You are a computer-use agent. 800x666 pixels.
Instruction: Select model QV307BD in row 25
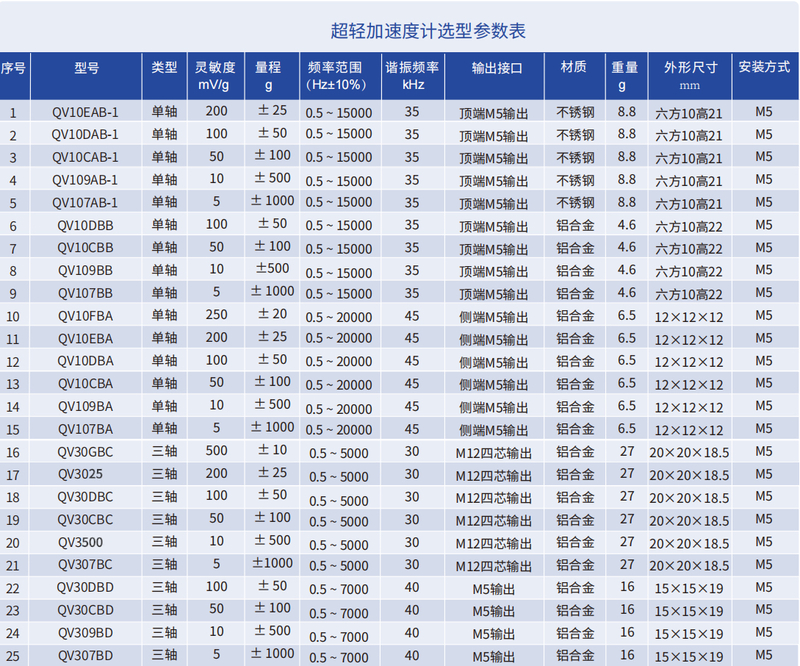[87, 656]
